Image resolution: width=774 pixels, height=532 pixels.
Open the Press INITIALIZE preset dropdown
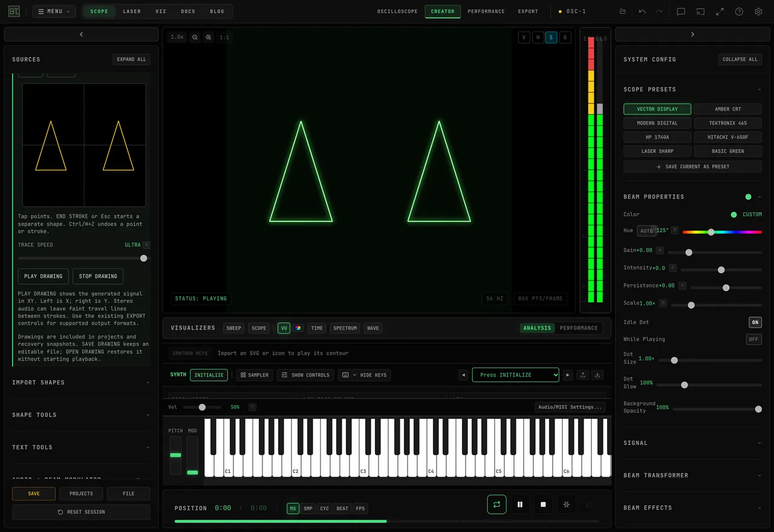pos(516,375)
